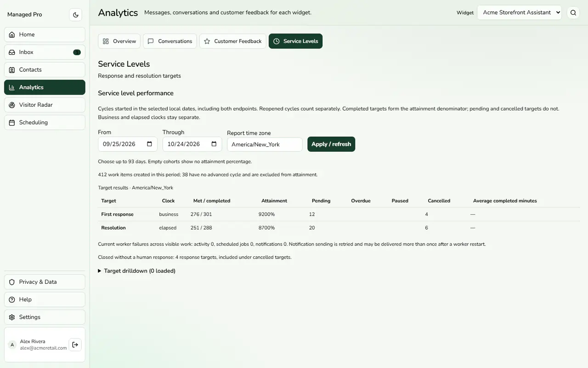Click the Overview grid icon
588x368 pixels.
(106, 41)
